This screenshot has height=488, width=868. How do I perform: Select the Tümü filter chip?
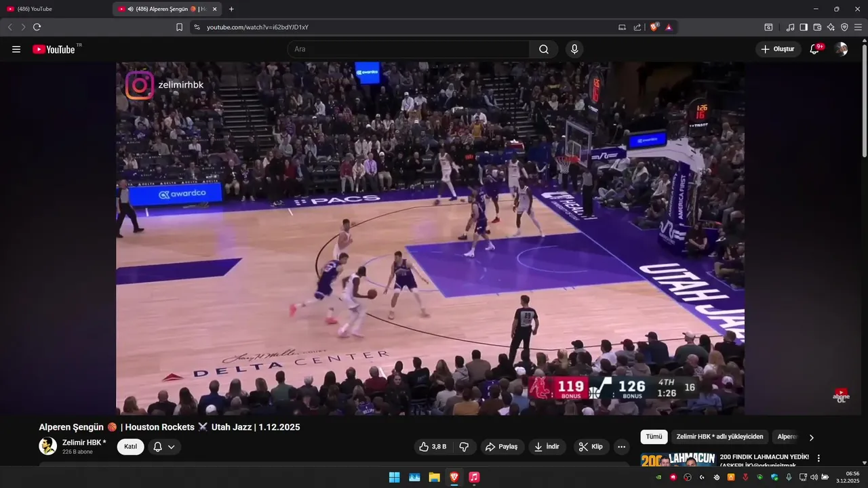(x=654, y=437)
